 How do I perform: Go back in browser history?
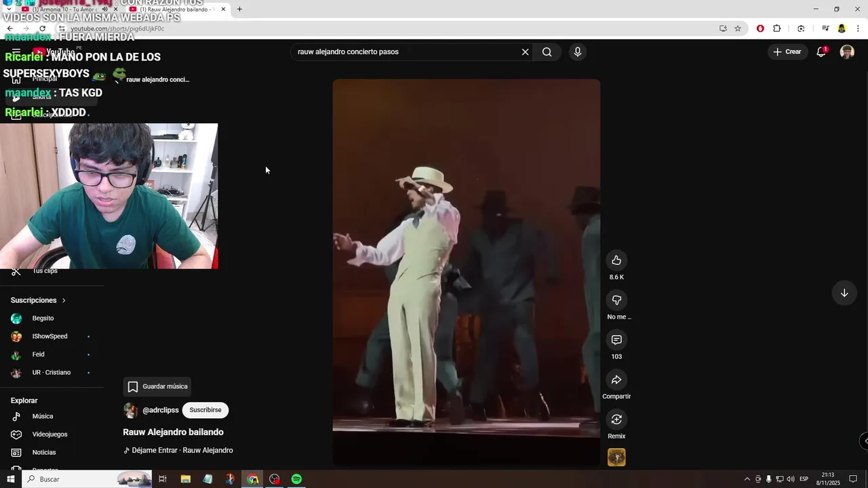click(10, 28)
